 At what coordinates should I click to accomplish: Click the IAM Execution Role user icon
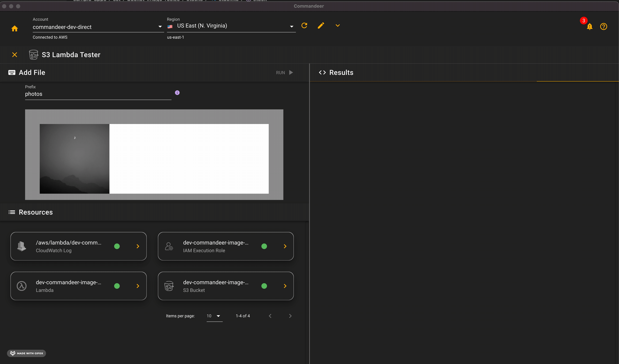click(169, 246)
